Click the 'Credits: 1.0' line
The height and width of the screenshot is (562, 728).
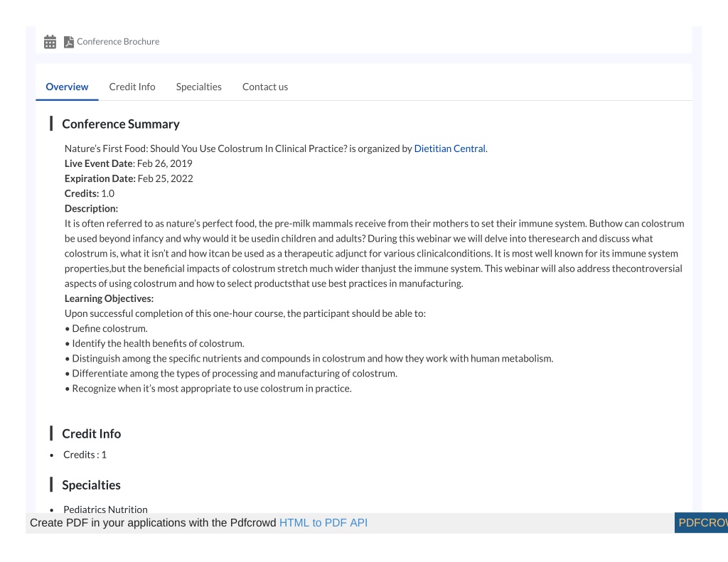click(90, 193)
